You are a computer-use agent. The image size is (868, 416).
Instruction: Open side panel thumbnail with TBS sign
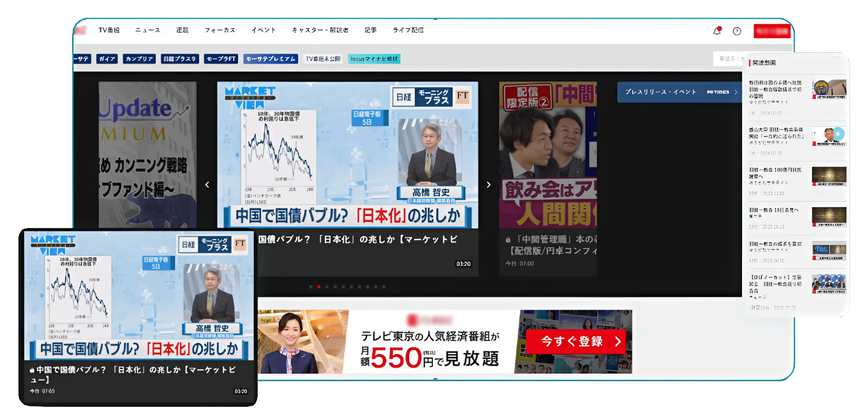click(x=829, y=251)
